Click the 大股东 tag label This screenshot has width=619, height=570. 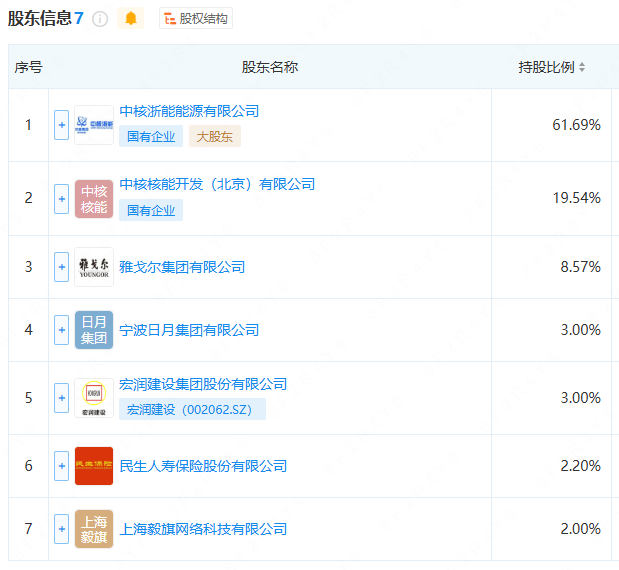click(214, 137)
